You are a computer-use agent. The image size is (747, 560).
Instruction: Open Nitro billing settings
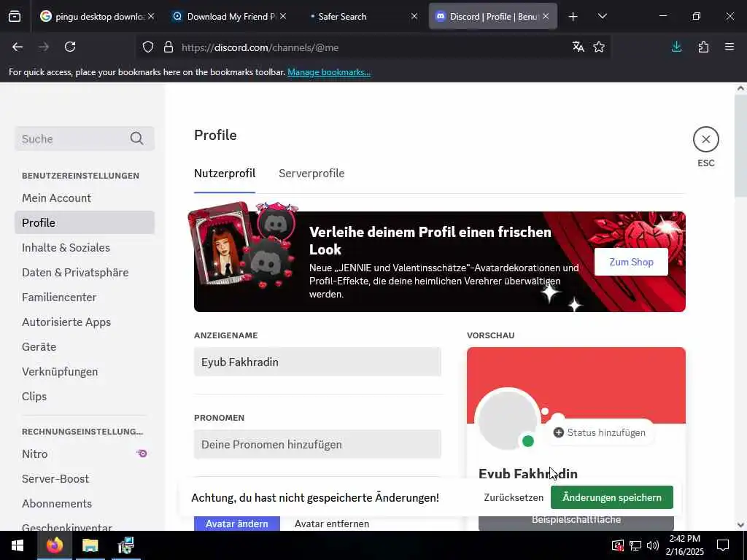[85, 454]
